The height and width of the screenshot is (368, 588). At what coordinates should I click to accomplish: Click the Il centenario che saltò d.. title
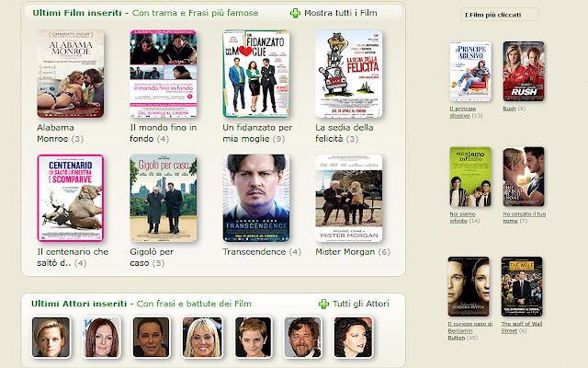point(73,258)
